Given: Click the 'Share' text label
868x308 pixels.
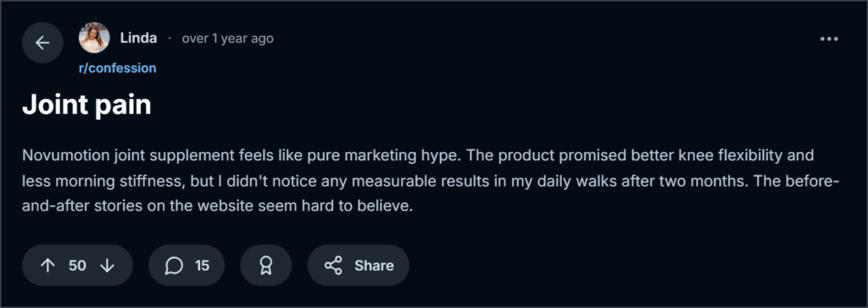Looking at the screenshot, I should tap(374, 266).
